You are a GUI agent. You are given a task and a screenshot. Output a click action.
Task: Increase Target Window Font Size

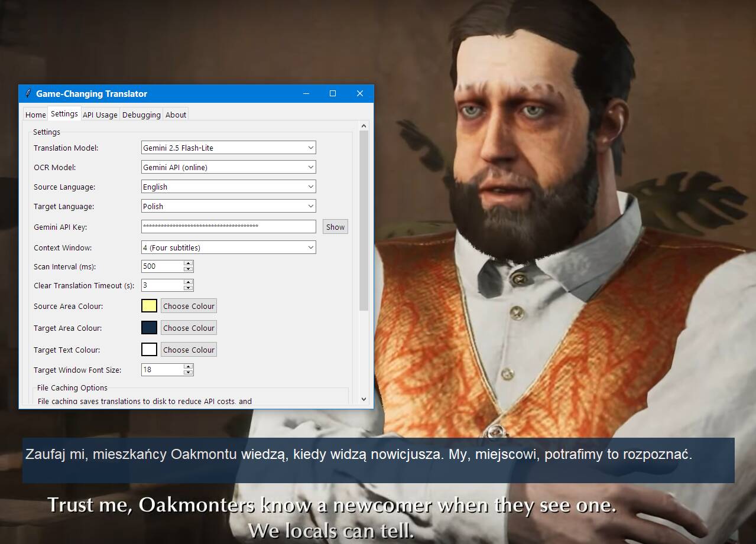click(x=189, y=367)
